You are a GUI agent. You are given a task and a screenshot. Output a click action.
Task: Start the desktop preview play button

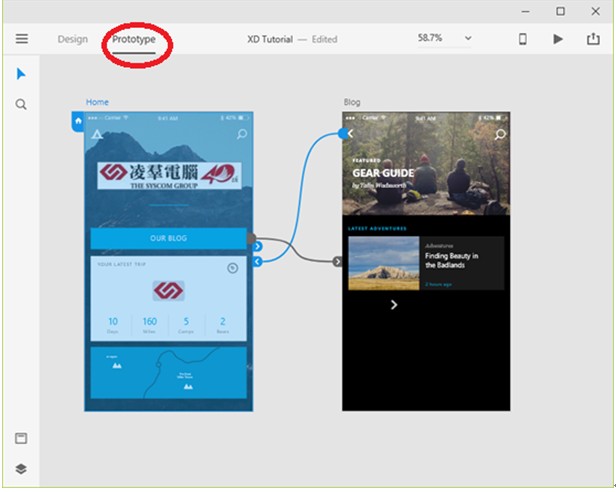pyautogui.click(x=558, y=39)
